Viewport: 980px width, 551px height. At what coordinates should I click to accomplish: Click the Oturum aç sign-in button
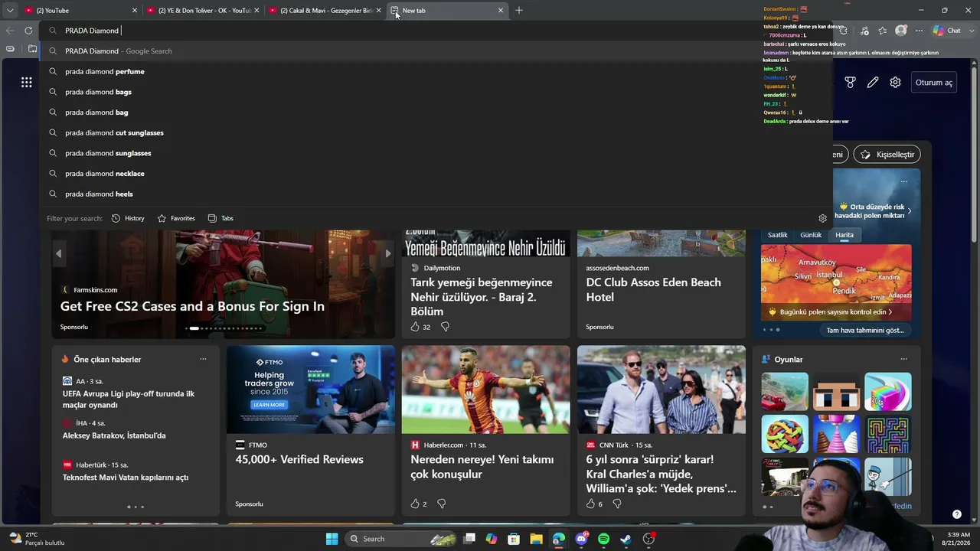click(934, 83)
